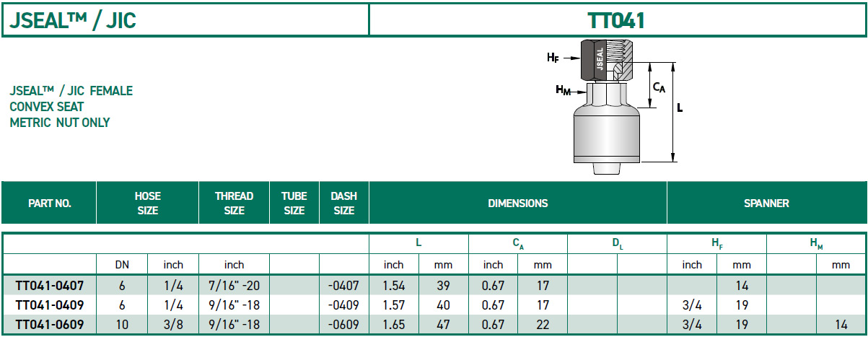Click the HM label beside the diagram
The width and height of the screenshot is (868, 337).
[x=563, y=89]
